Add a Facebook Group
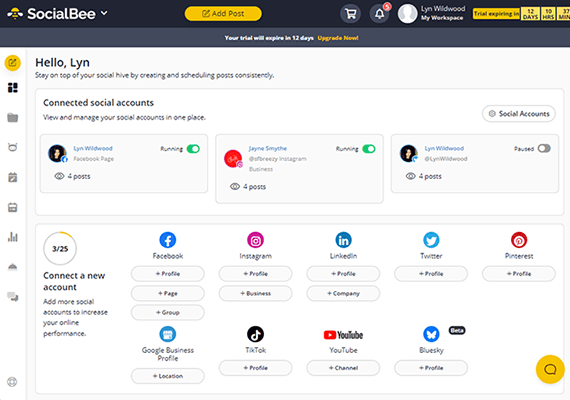570x400 pixels. tap(168, 312)
